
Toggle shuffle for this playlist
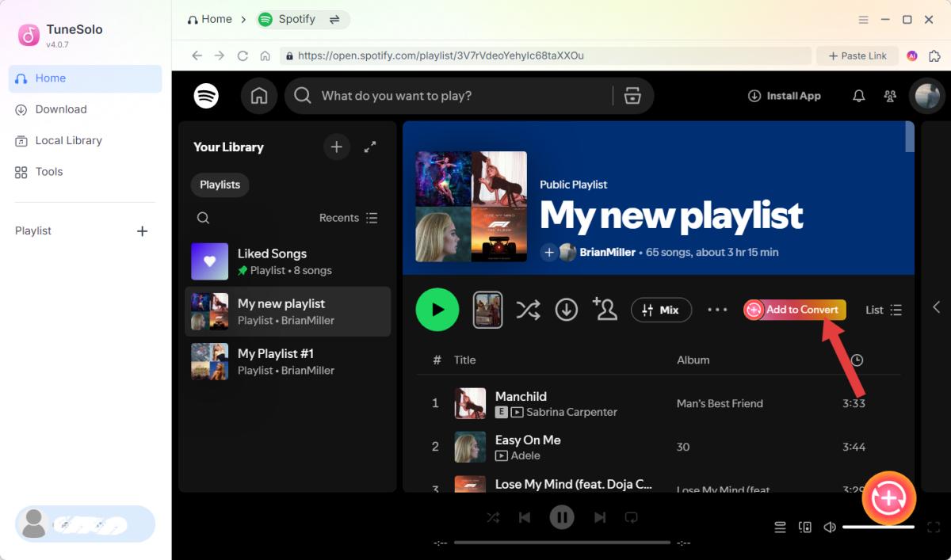point(528,310)
